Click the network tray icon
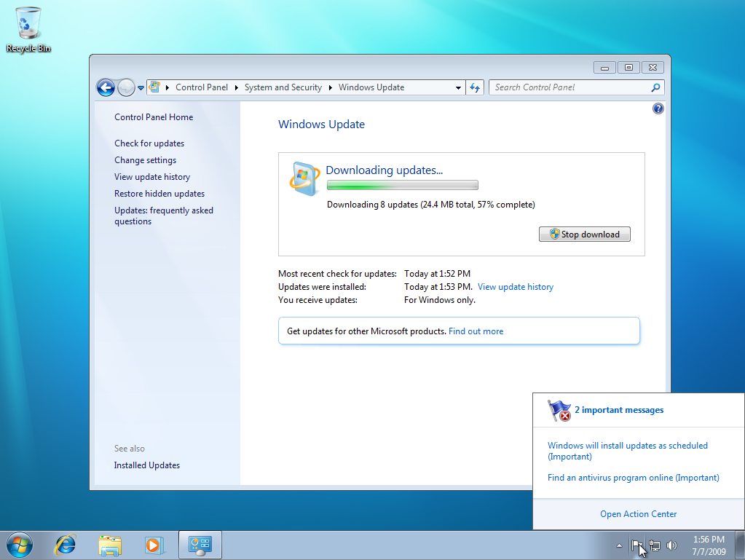 coord(655,545)
